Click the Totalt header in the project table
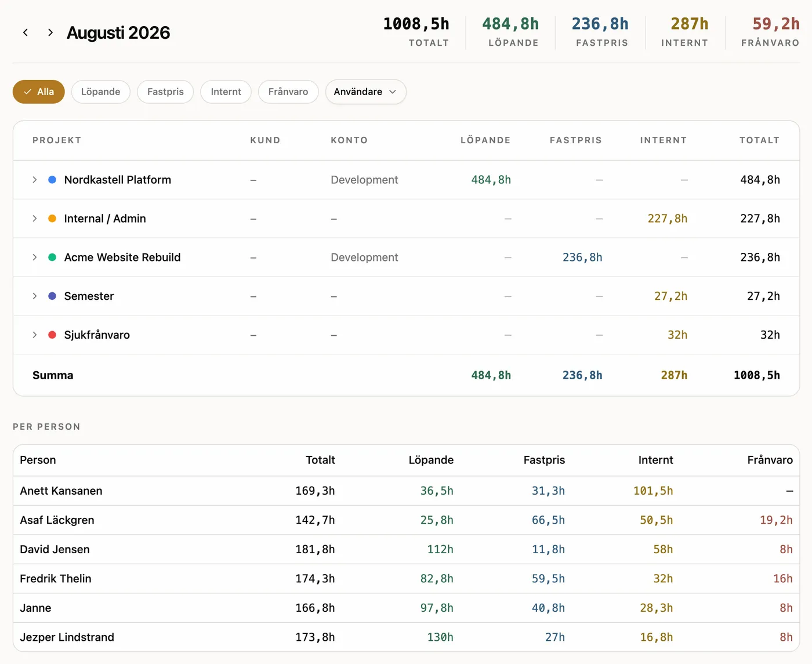Screen dimensions: 812x664 pyautogui.click(x=759, y=140)
